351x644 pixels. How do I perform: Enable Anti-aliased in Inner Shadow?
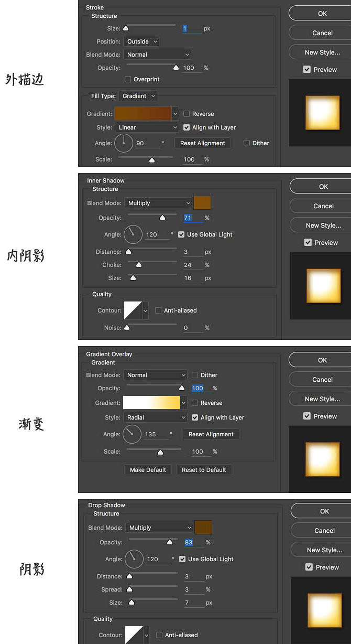[x=158, y=310]
